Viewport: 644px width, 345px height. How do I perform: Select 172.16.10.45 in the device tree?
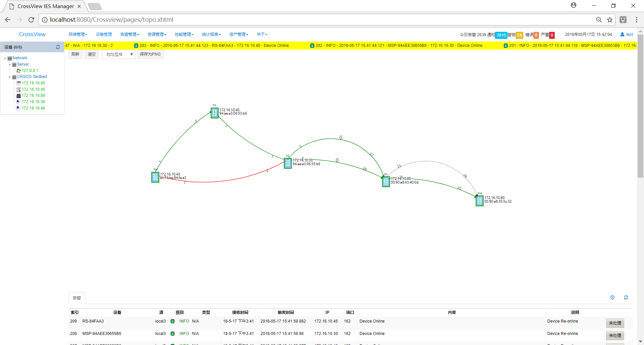pyautogui.click(x=33, y=89)
